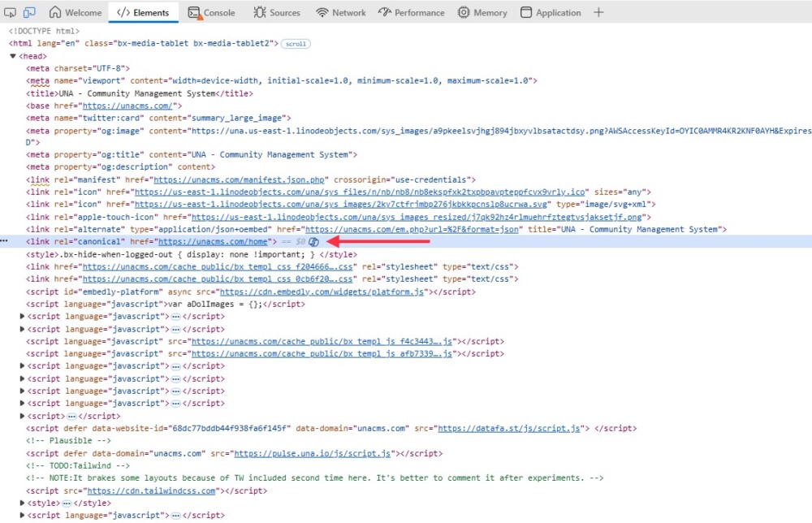Activate the inspect element picker icon
This screenshot has width=812, height=523.
(11, 12)
